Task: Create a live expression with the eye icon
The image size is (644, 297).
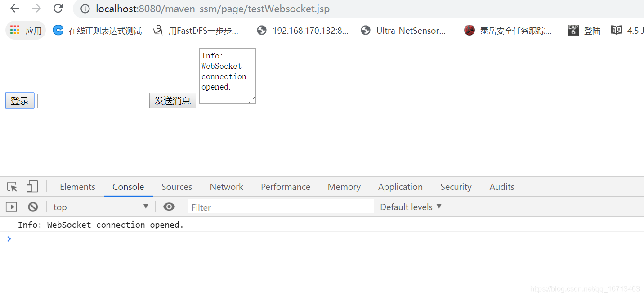Action: click(x=169, y=207)
